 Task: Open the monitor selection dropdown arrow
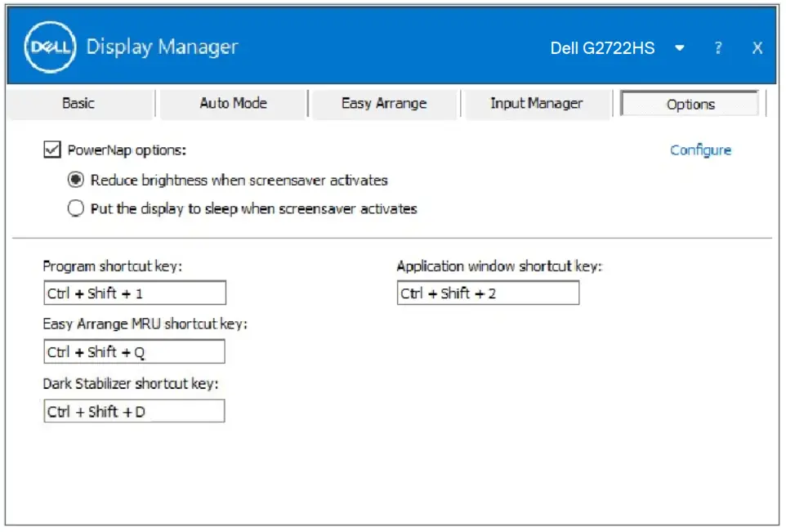680,48
